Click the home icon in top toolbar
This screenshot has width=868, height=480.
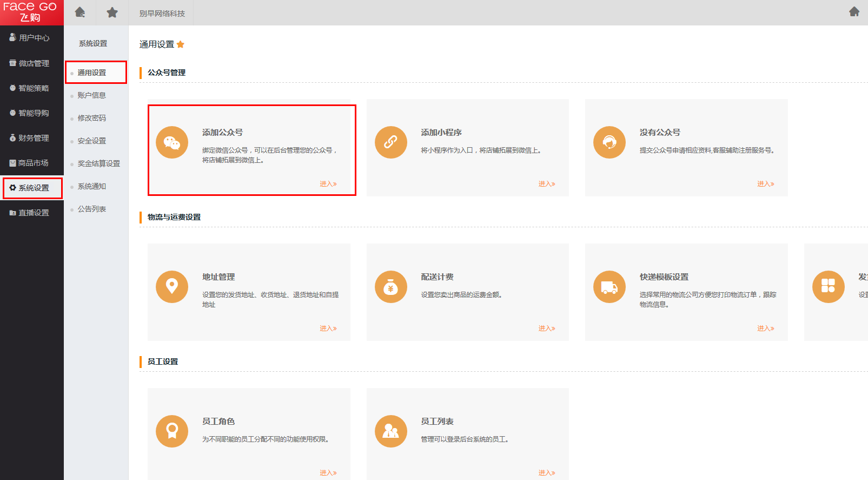[80, 12]
